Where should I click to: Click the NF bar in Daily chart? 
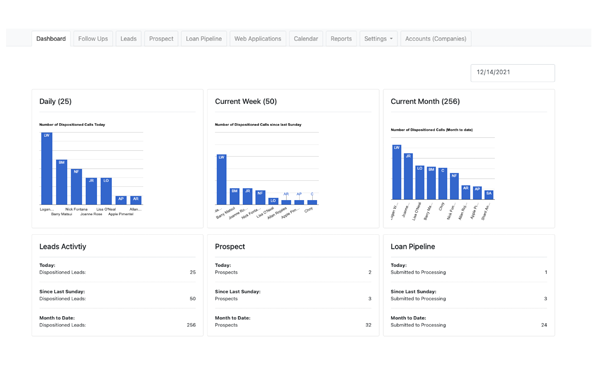pos(77,187)
